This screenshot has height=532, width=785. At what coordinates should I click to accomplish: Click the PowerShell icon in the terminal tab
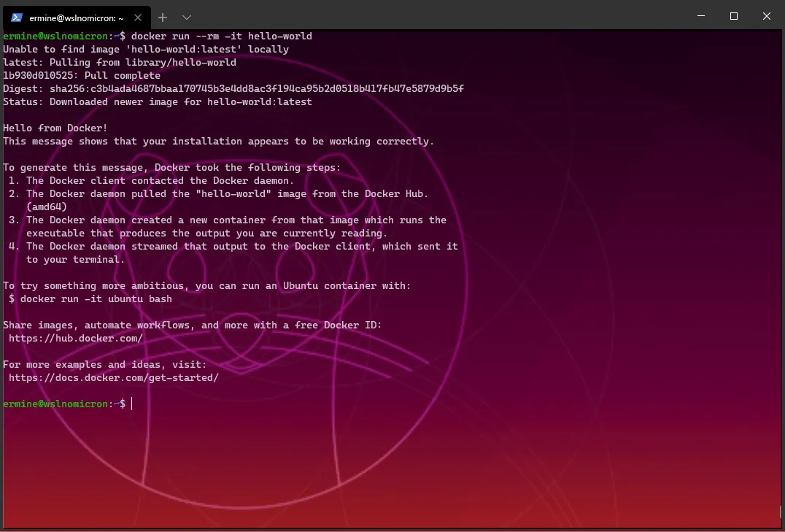point(17,17)
